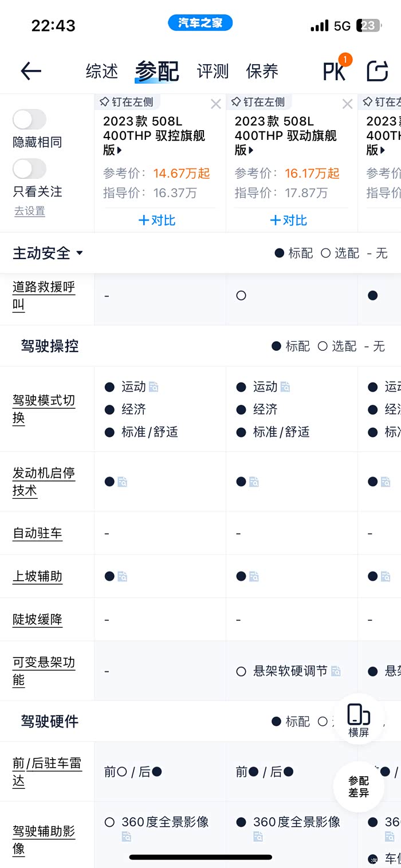This screenshot has height=868, width=401.
Task: Open the 可变悬架功能 term explanation
Action: tap(44, 671)
